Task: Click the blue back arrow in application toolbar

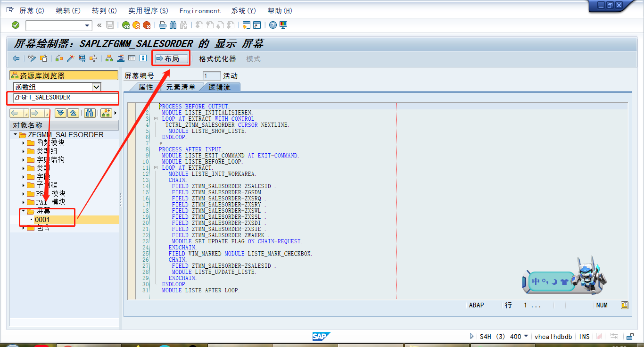Action: [x=16, y=58]
